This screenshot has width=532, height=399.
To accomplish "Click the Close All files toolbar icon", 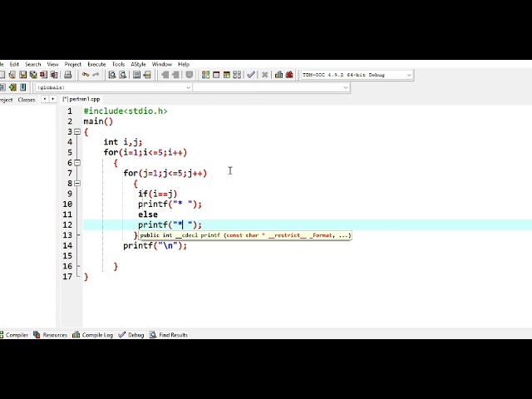I will [x=54, y=75].
